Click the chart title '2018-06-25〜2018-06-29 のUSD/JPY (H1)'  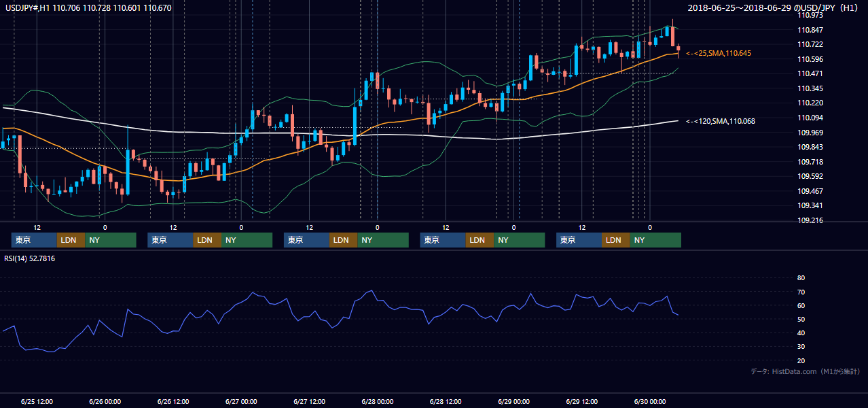coord(773,8)
